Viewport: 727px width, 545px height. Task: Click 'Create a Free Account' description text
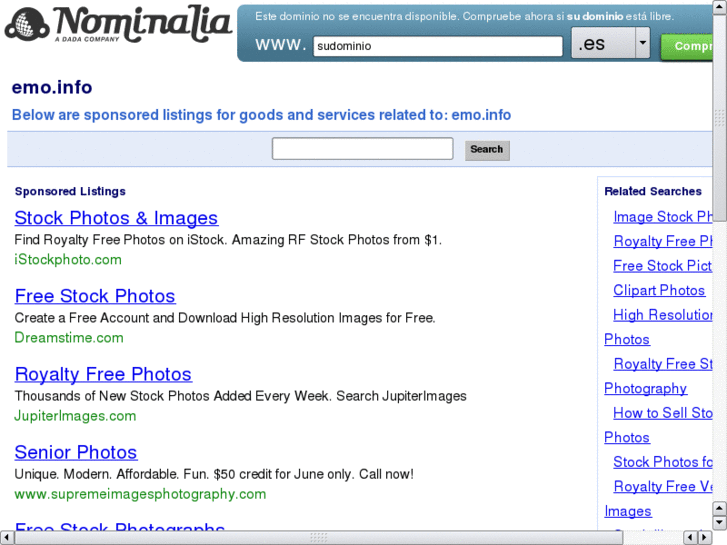click(x=225, y=318)
